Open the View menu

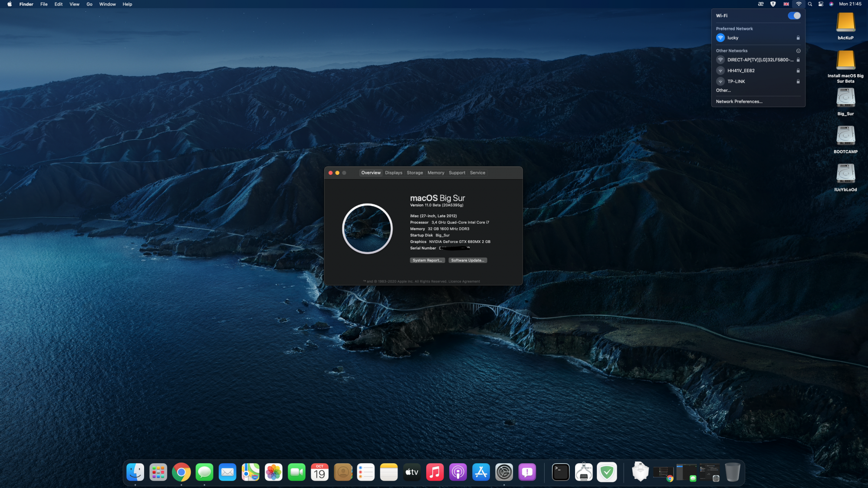coord(75,4)
